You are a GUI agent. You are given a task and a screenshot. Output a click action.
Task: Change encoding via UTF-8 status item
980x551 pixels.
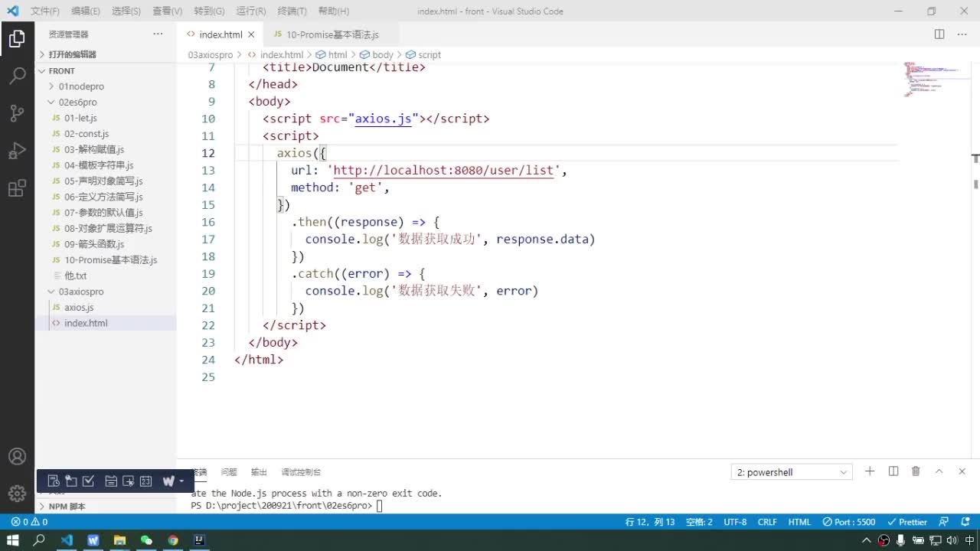coord(735,522)
